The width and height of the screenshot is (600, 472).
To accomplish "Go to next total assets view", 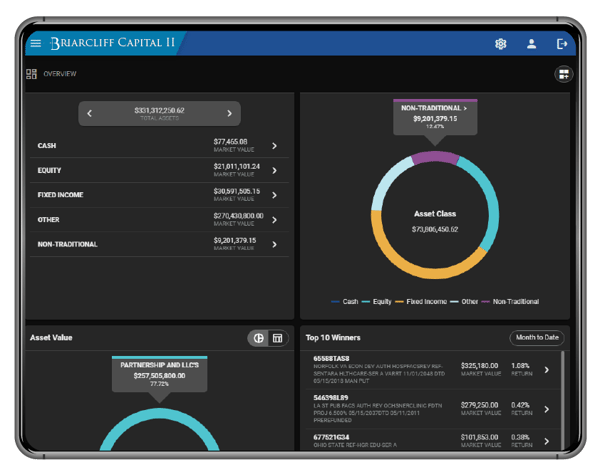I will pos(229,113).
